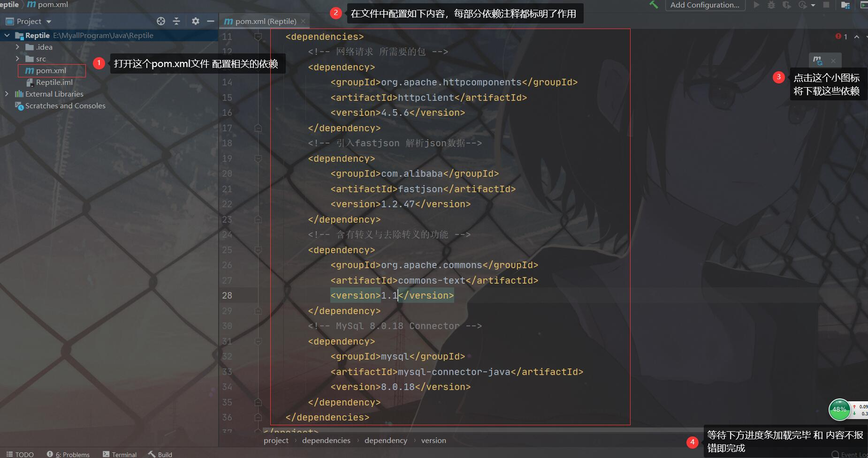Hide the Project panel with minus icon
This screenshot has width=868, height=458.
click(211, 21)
